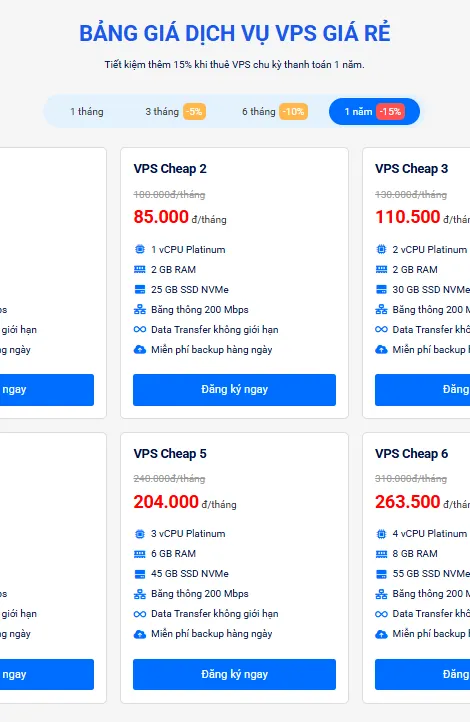The height and width of the screenshot is (722, 470).
Task: Click the 45 GB SSD NVMe text
Action: tap(190, 574)
